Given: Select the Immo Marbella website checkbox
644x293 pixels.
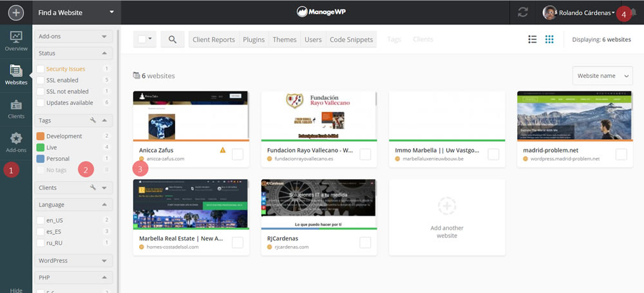Looking at the screenshot, I should 493,155.
